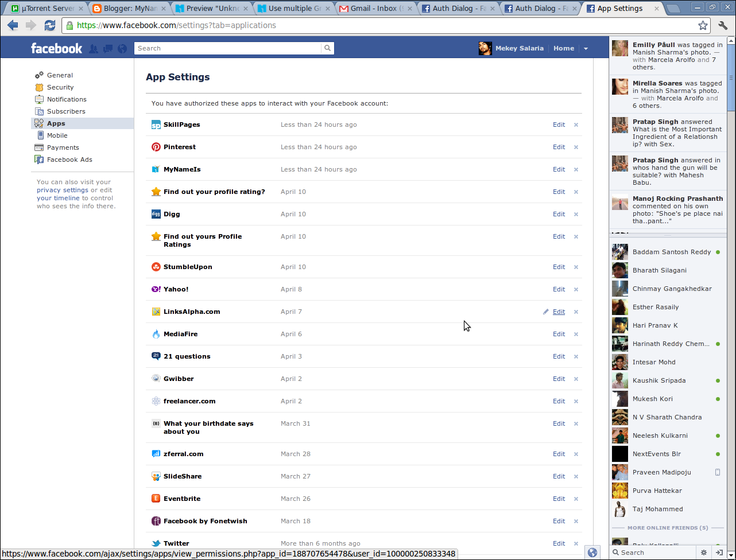736x560 pixels.
Task: Click the chat Search field
Action: pos(653,553)
